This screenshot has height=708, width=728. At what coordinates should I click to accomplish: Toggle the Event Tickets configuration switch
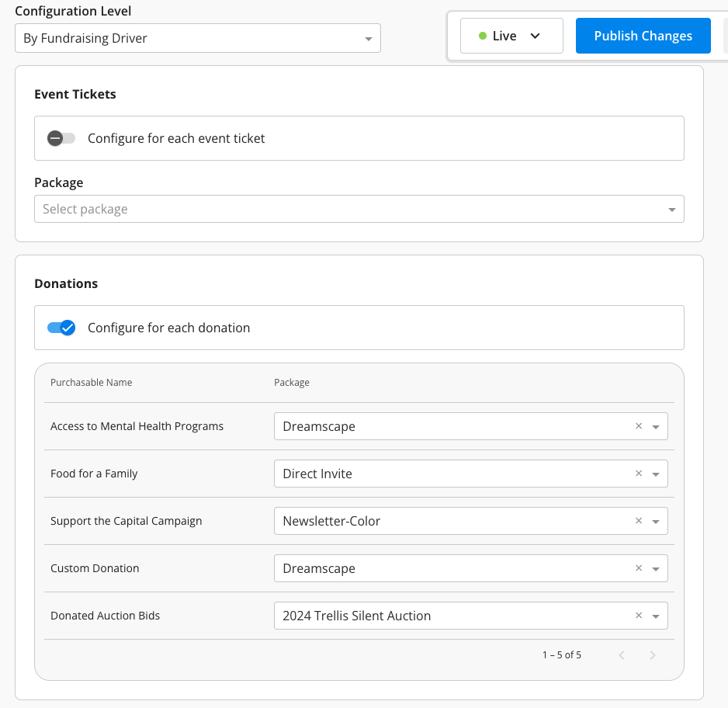pyautogui.click(x=61, y=137)
